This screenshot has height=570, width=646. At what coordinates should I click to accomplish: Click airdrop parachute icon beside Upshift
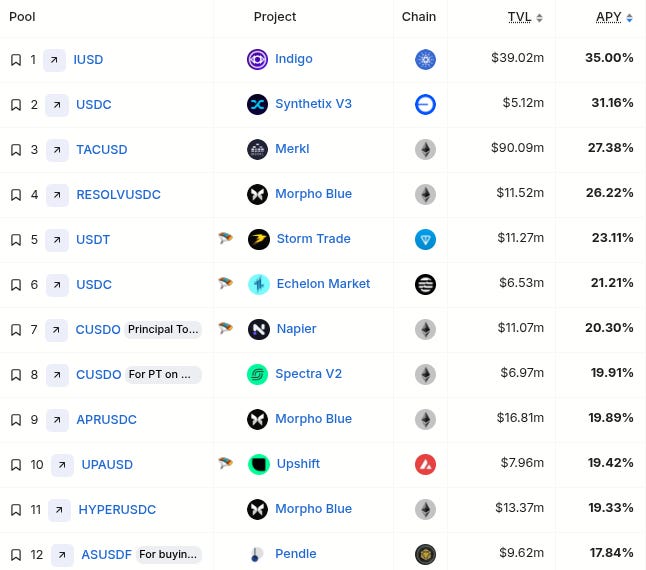[225, 463]
